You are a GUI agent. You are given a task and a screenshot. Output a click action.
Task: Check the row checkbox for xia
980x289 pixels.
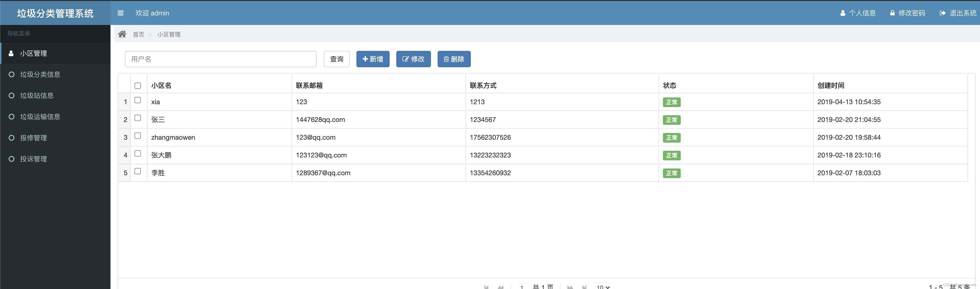pos(138,100)
